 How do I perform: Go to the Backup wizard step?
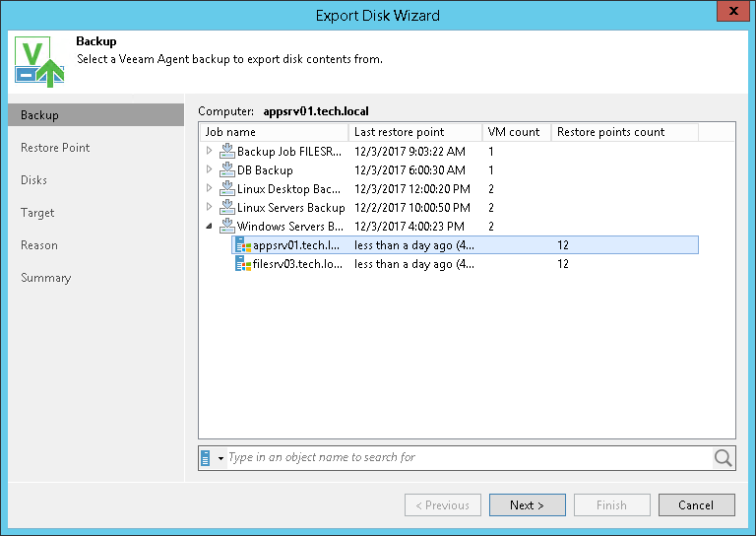95,115
